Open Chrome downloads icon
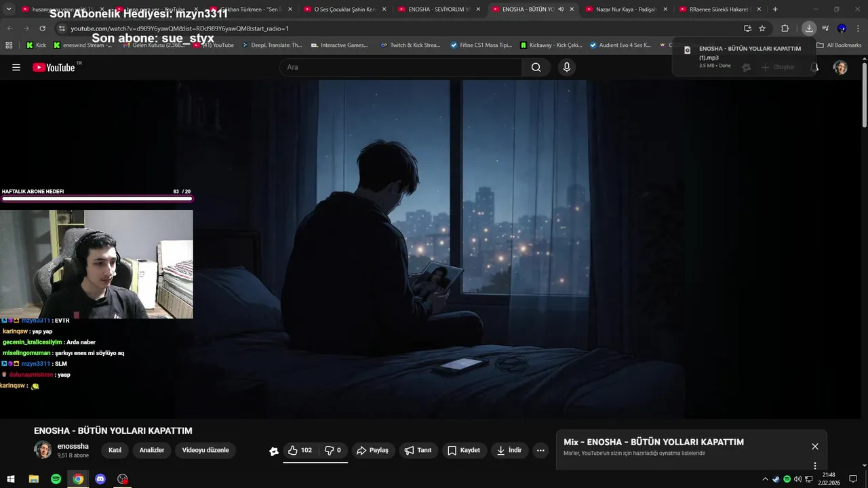Screen dimensions: 868x488 pos(809,28)
